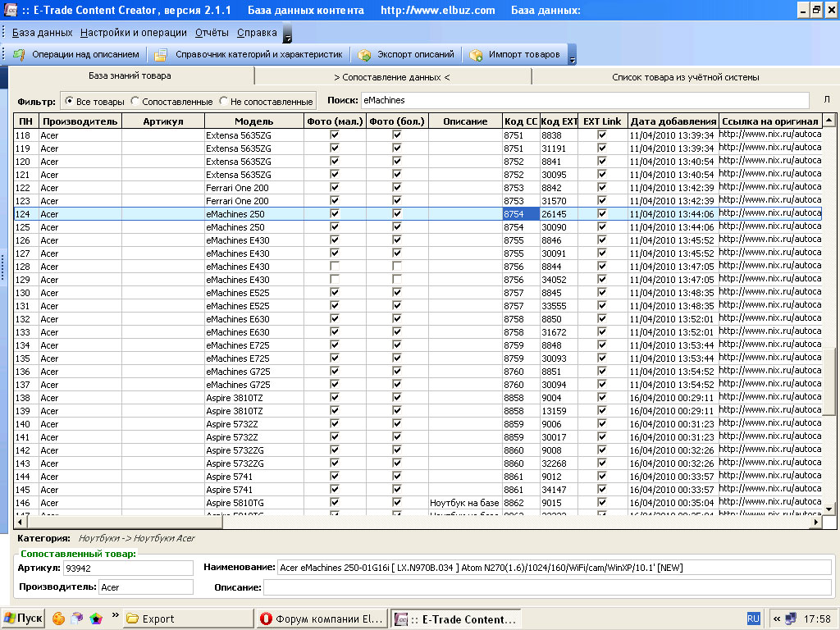Image resolution: width=840 pixels, height=630 pixels.
Task: Click the Export descriptions icon
Action: point(364,55)
